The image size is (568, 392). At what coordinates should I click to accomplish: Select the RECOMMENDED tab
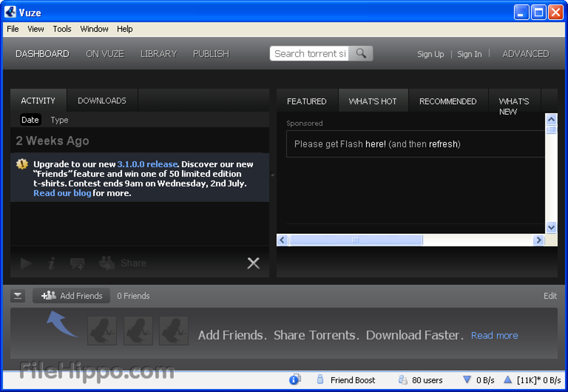448,101
